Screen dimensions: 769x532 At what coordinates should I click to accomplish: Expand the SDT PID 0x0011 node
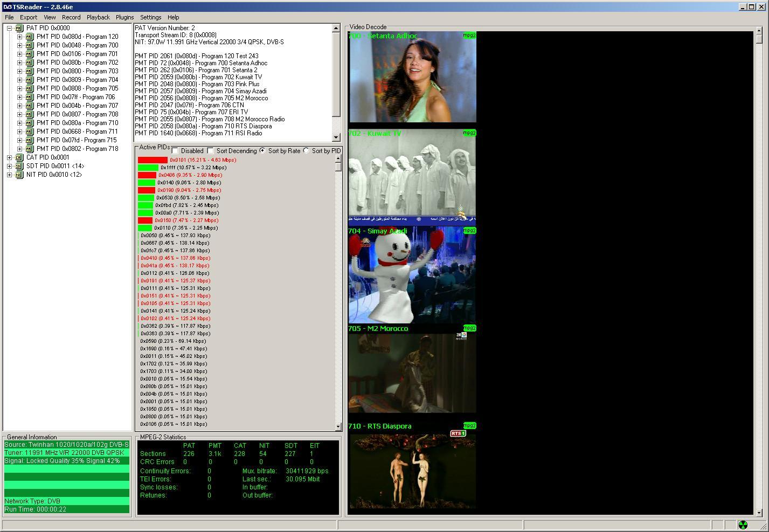(9, 166)
